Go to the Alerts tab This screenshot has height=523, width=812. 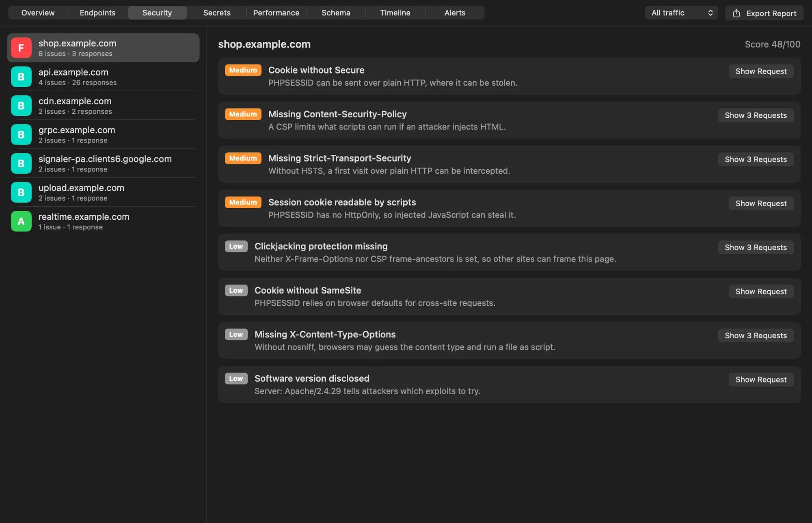(x=455, y=13)
